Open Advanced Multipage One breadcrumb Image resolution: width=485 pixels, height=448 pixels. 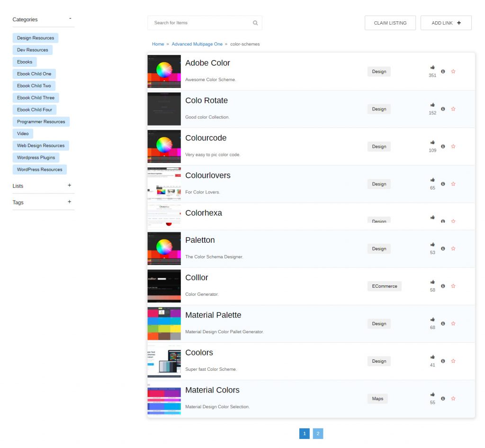coord(197,44)
